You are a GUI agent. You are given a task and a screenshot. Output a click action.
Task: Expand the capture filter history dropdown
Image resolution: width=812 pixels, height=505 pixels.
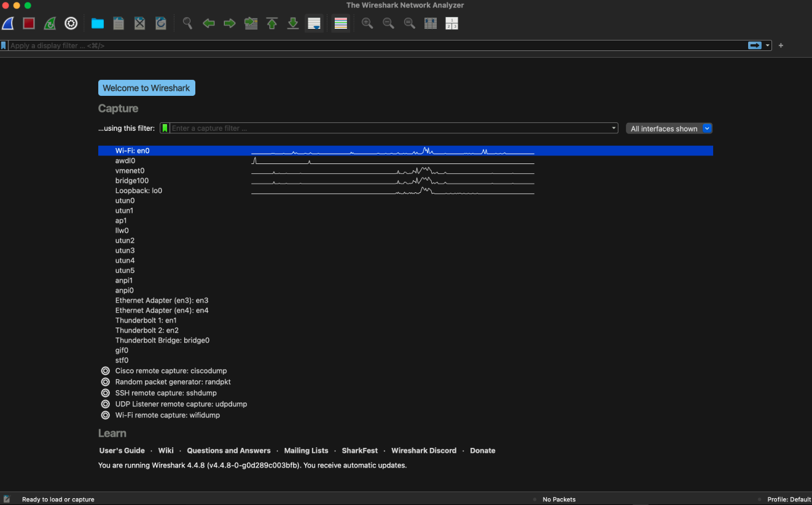tap(614, 128)
